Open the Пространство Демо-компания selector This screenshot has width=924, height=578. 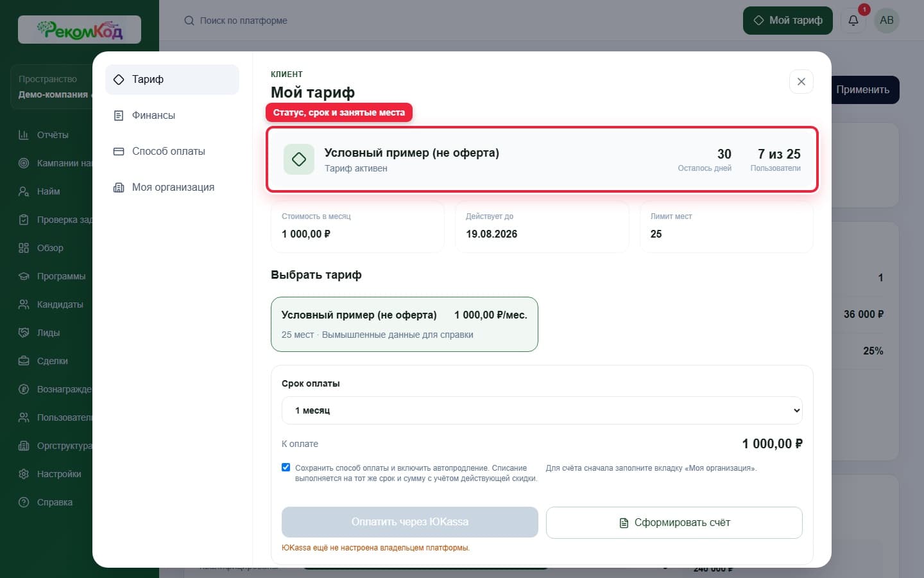click(x=53, y=87)
